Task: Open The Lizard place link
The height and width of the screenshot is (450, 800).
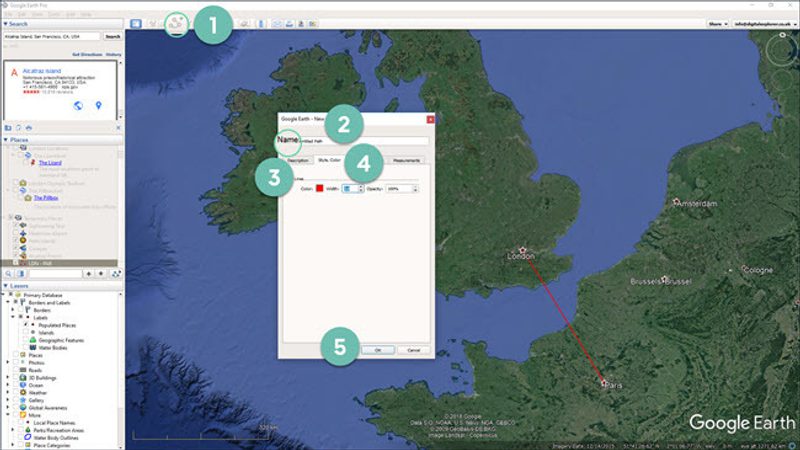Action: tap(50, 163)
